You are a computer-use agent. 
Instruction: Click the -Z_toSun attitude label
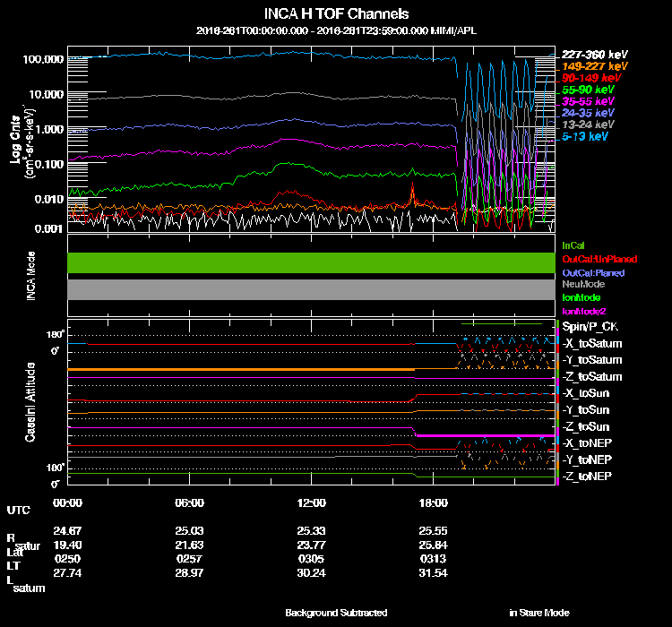(x=586, y=426)
